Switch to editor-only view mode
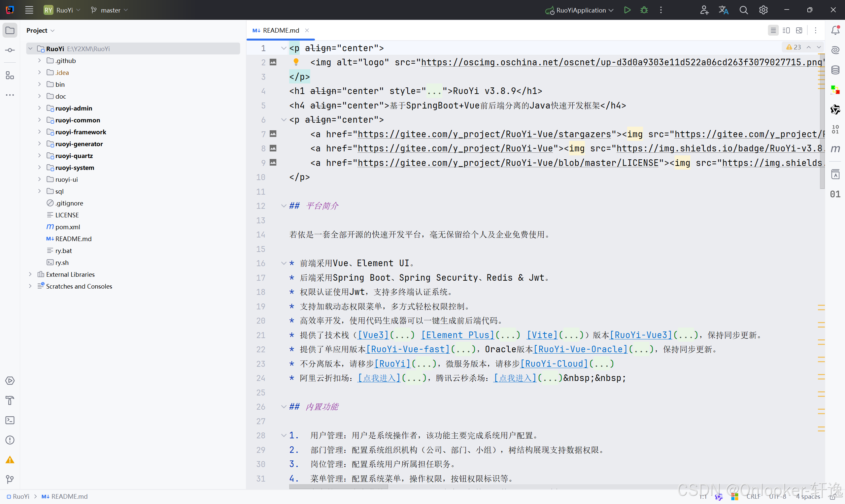The width and height of the screenshot is (845, 504). coord(773,30)
